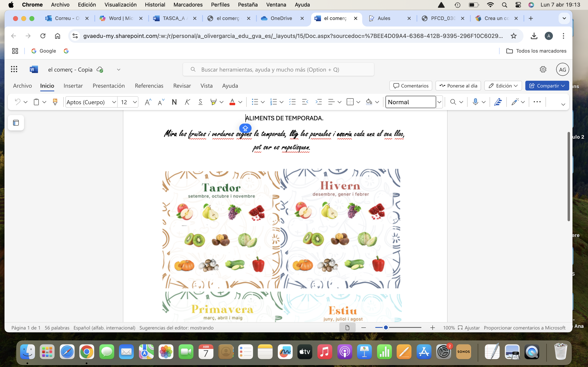Toggle underline formatting with the S button
Image resolution: width=588 pixels, height=367 pixels.
[200, 102]
